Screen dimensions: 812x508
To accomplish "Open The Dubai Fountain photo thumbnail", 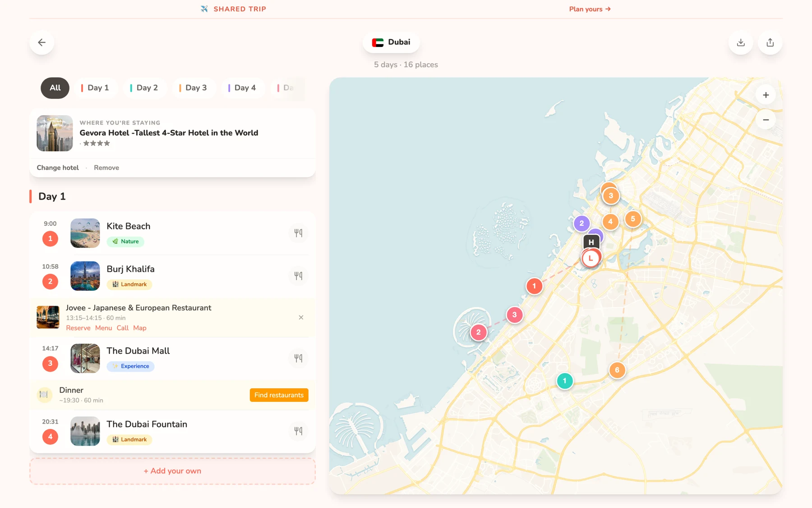I will (85, 431).
